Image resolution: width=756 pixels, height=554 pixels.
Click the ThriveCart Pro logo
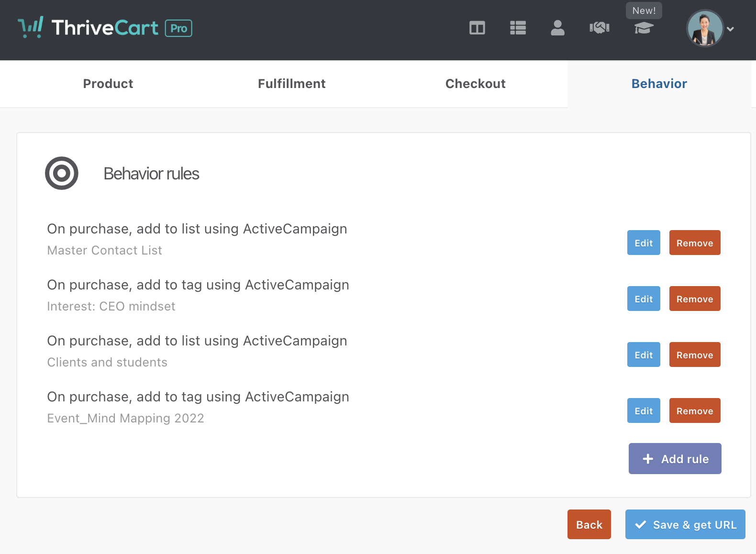click(105, 28)
